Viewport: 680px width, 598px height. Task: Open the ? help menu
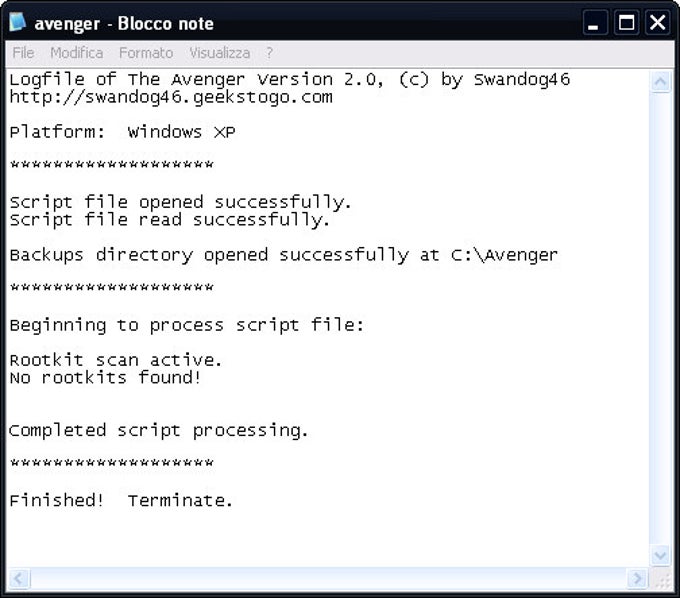(269, 53)
